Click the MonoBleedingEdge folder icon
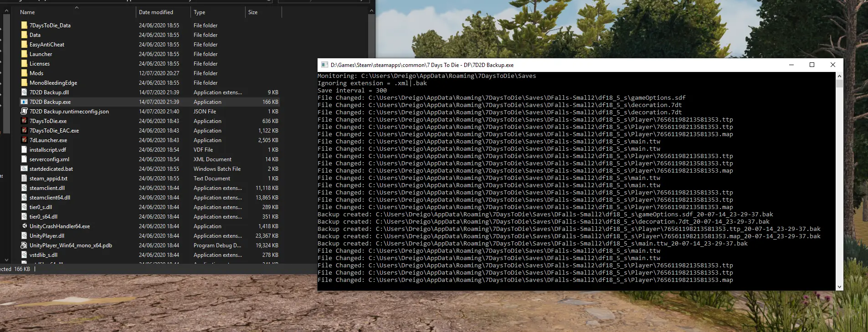868x332 pixels. tap(24, 83)
